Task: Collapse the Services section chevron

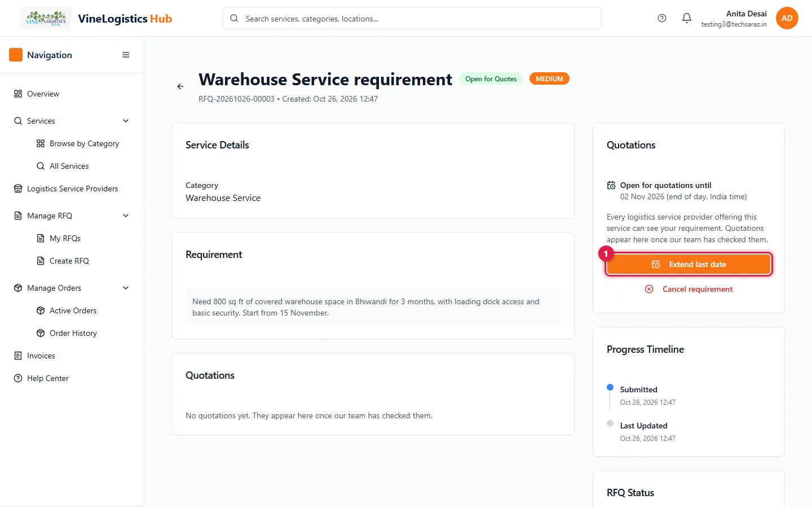Action: (x=126, y=121)
